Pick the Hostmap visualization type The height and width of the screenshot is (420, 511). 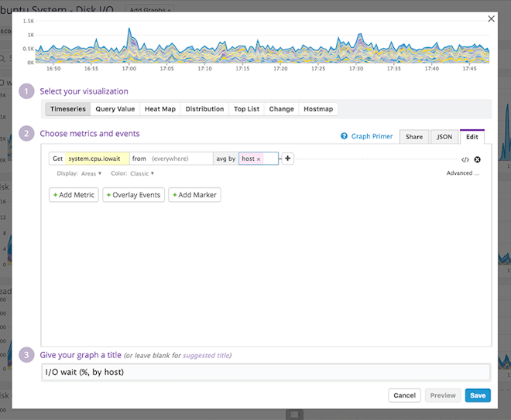[x=318, y=109]
